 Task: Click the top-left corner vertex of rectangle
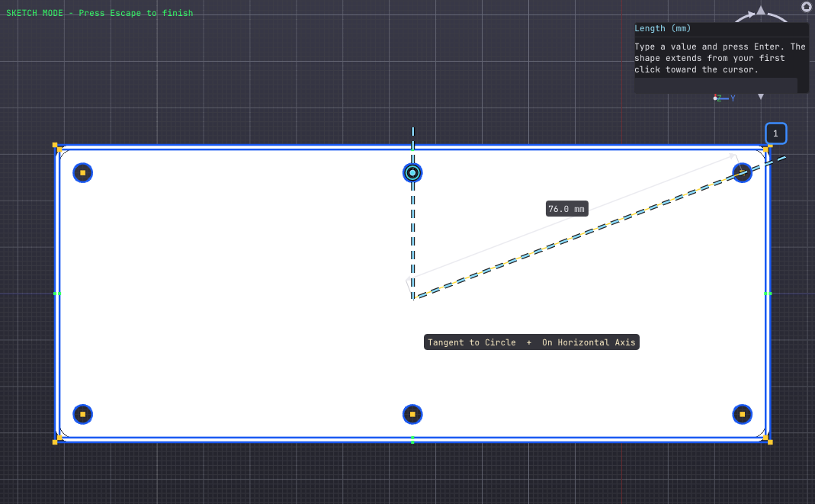coord(55,146)
